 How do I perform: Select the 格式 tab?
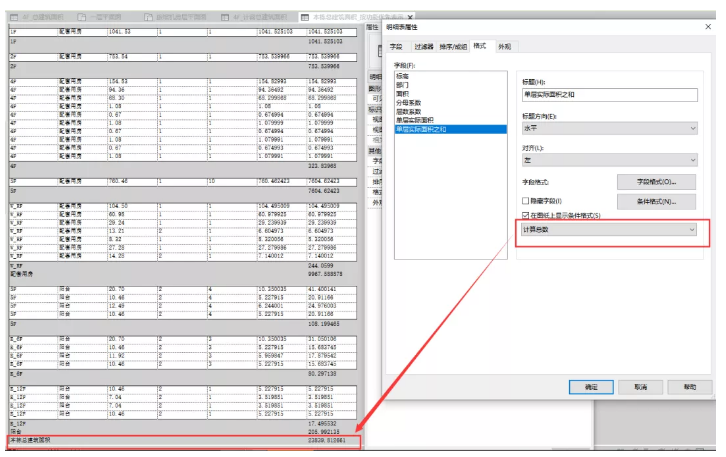click(480, 46)
